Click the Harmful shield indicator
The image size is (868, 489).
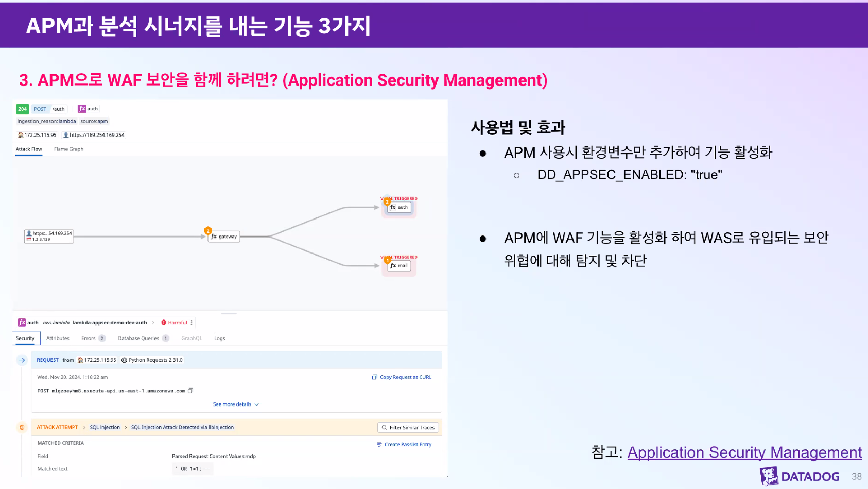coord(174,323)
